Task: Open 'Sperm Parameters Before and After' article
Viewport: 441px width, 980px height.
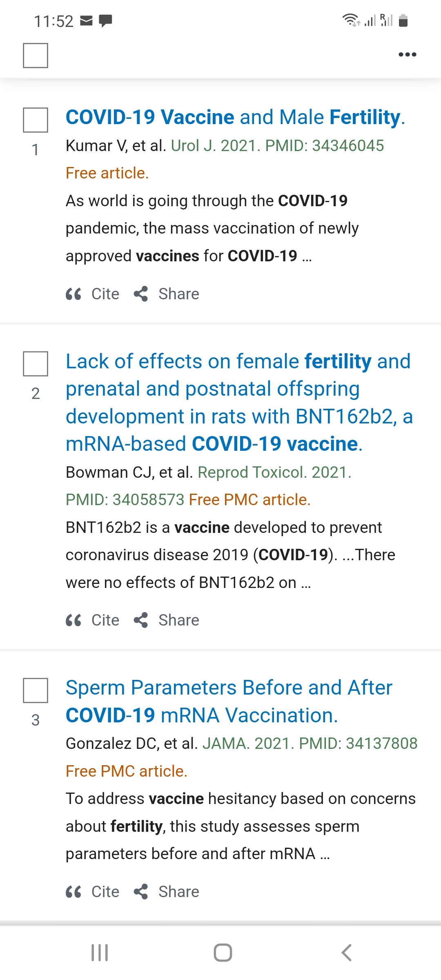Action: (x=229, y=702)
